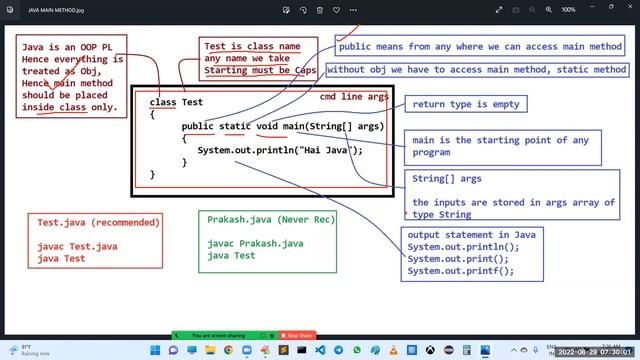
Task: Open the Chat app on taskbar
Action: coord(173,350)
